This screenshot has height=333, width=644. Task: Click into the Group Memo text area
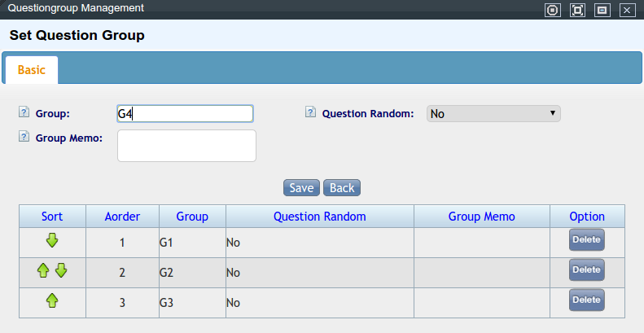pos(186,146)
